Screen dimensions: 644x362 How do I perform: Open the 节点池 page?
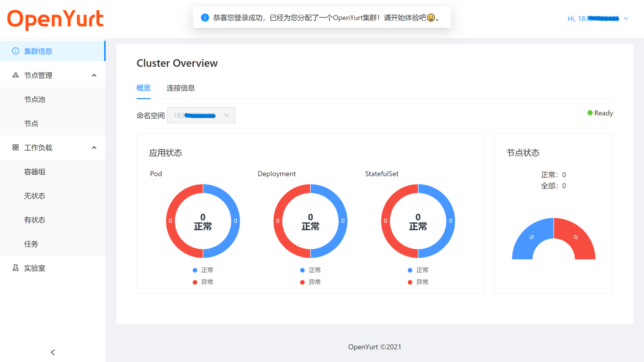(53, 100)
